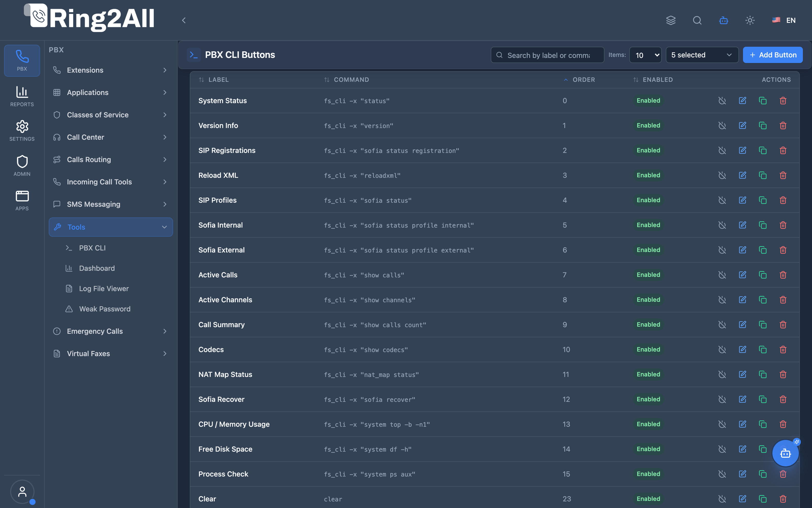Image resolution: width=812 pixels, height=508 pixels.
Task: Edit the Active Calls entry
Action: (742, 275)
